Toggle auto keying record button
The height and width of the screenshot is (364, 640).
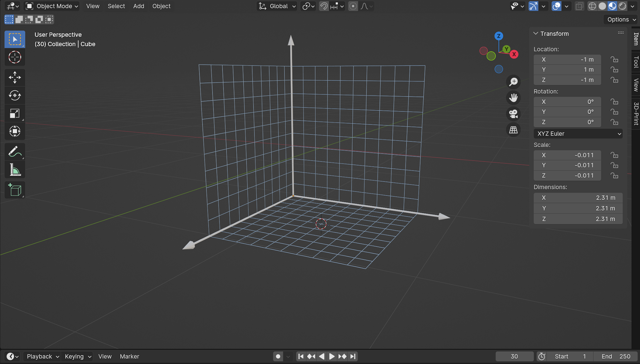click(278, 356)
